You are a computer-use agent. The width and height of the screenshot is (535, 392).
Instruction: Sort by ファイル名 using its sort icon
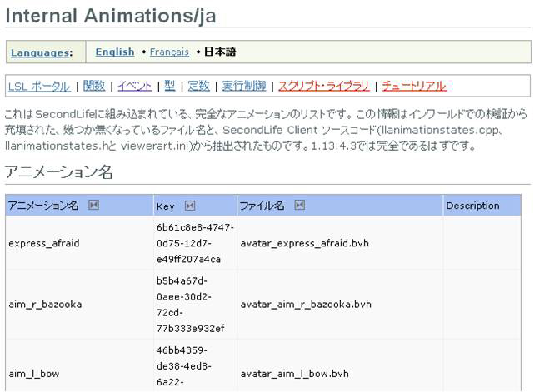(x=300, y=206)
